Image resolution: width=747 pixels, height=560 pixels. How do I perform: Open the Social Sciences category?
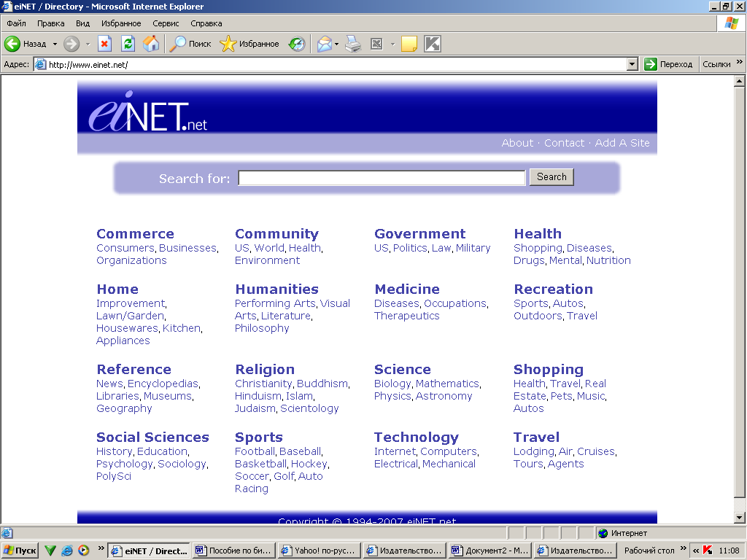[x=152, y=437]
